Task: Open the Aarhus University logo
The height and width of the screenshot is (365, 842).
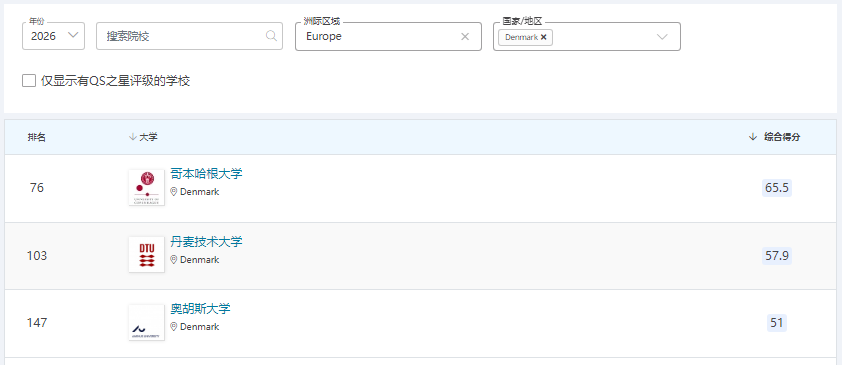Action: (147, 323)
